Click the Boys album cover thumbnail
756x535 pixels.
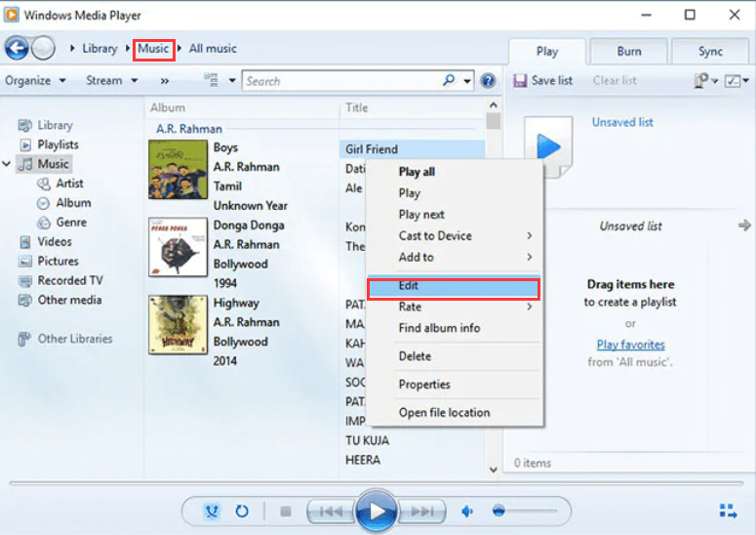click(178, 169)
